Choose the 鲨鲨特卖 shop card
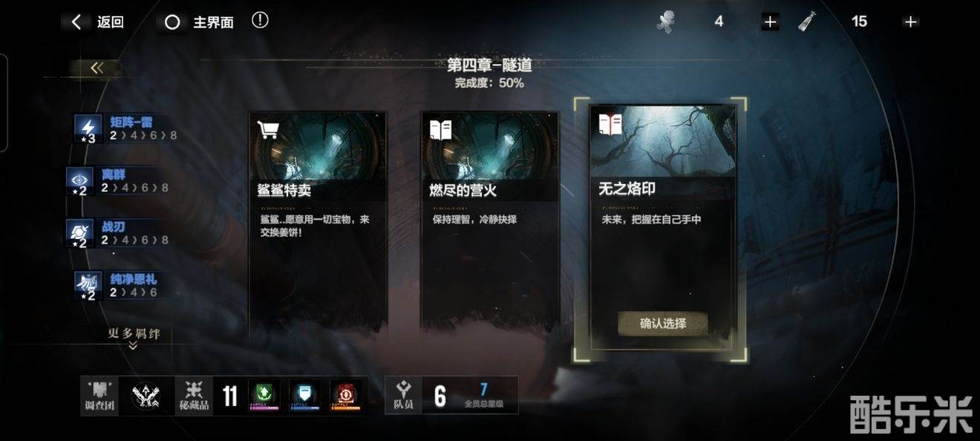This screenshot has width=980, height=441. pyautogui.click(x=318, y=223)
